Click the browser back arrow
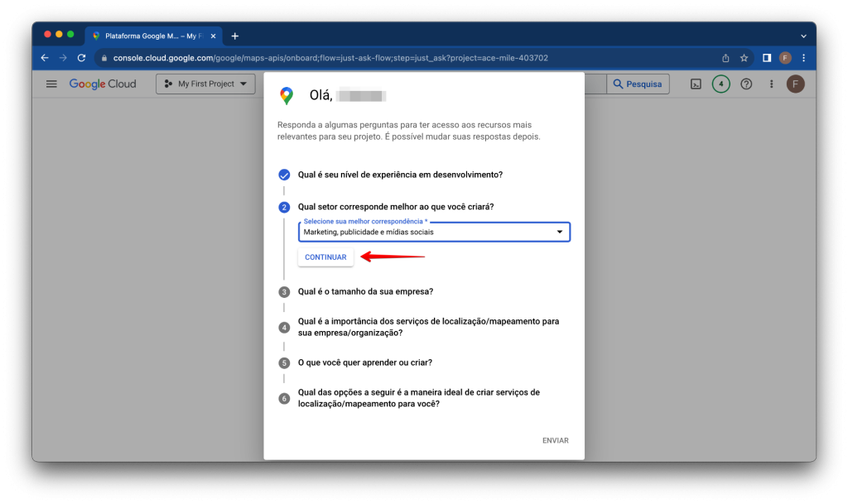Viewport: 848px width, 504px height. 45,58
